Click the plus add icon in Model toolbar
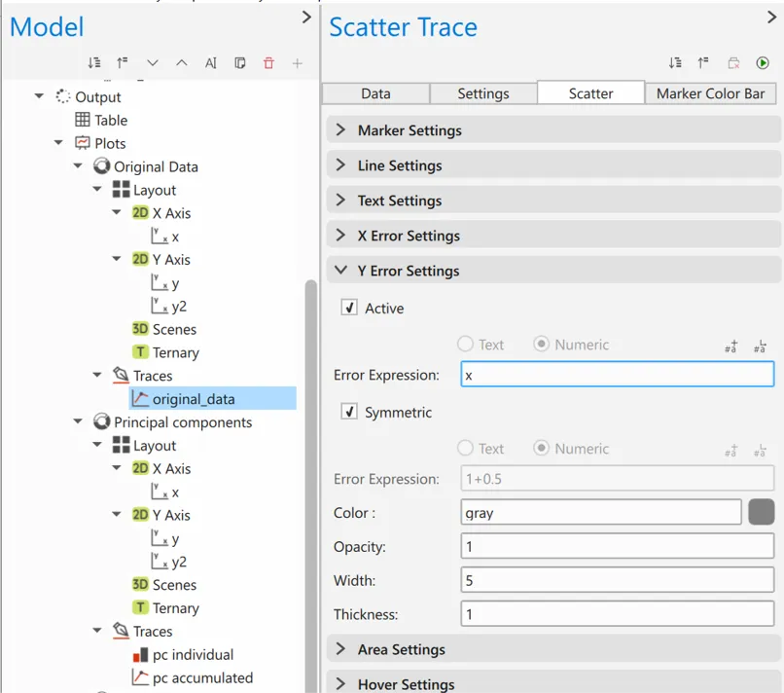784x693 pixels. [x=298, y=63]
